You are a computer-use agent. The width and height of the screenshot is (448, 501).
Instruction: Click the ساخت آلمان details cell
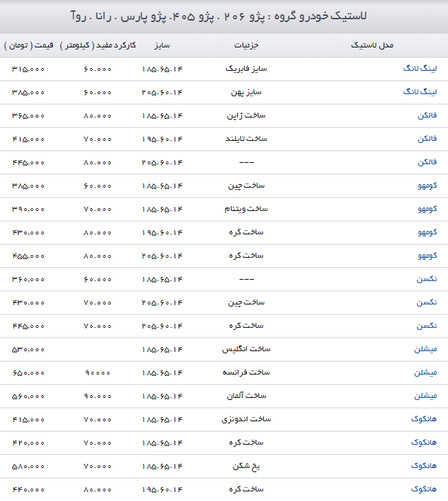(x=247, y=396)
